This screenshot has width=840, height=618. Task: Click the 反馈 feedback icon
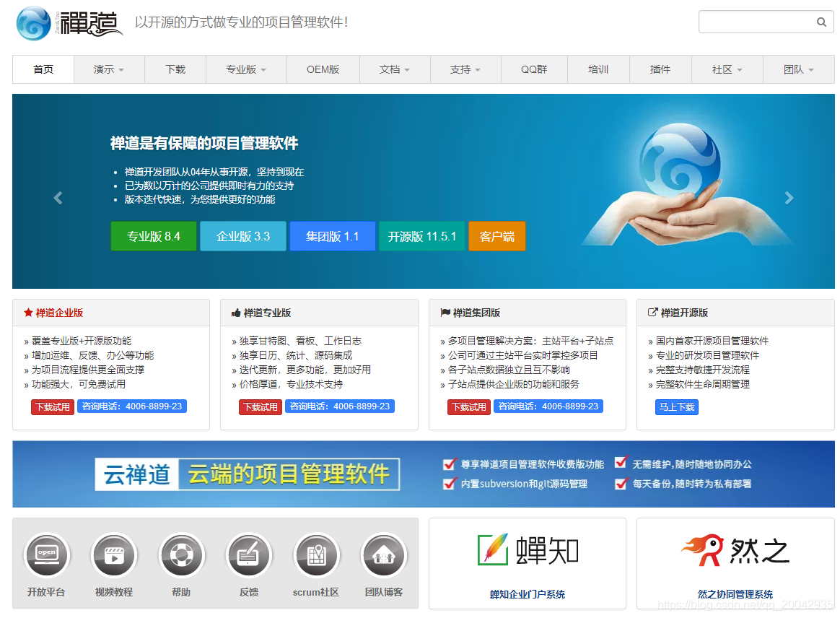pos(249,554)
